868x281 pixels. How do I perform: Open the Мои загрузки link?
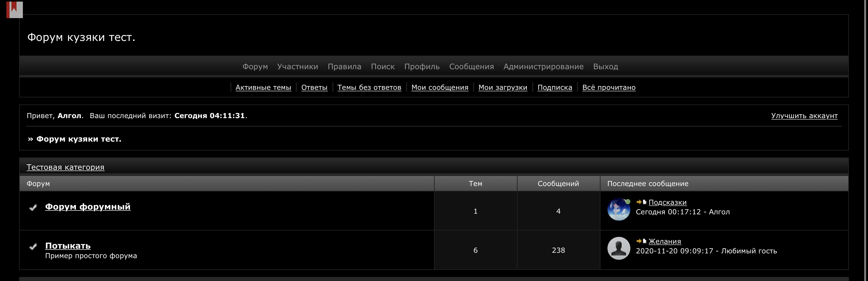503,88
